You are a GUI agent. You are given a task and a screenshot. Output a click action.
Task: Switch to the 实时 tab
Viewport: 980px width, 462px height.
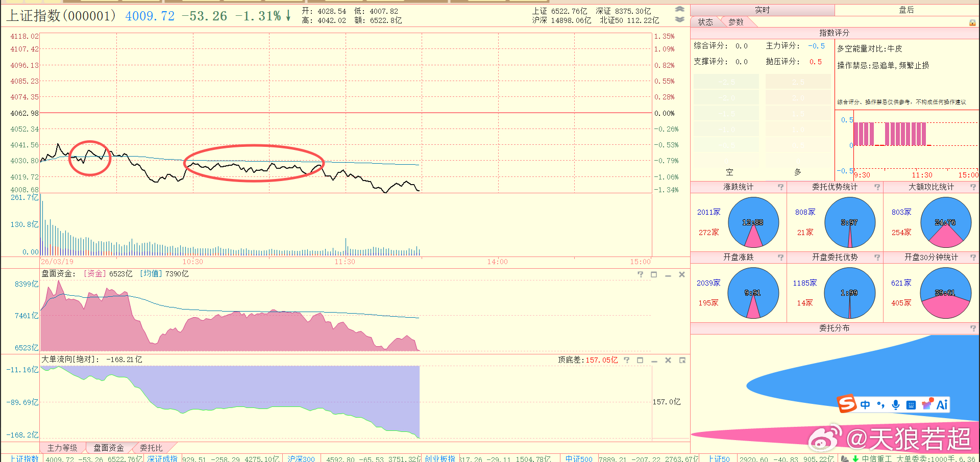[x=763, y=10]
